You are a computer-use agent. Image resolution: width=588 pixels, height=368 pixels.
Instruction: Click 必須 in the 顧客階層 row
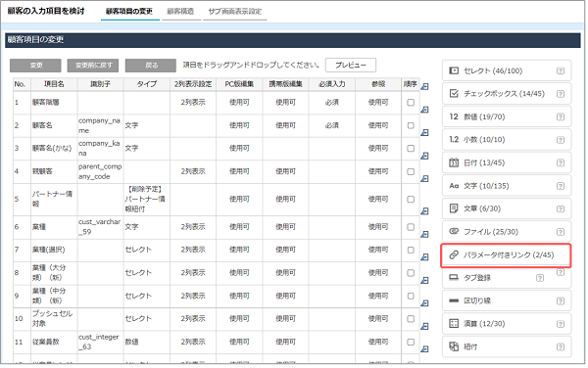332,102
